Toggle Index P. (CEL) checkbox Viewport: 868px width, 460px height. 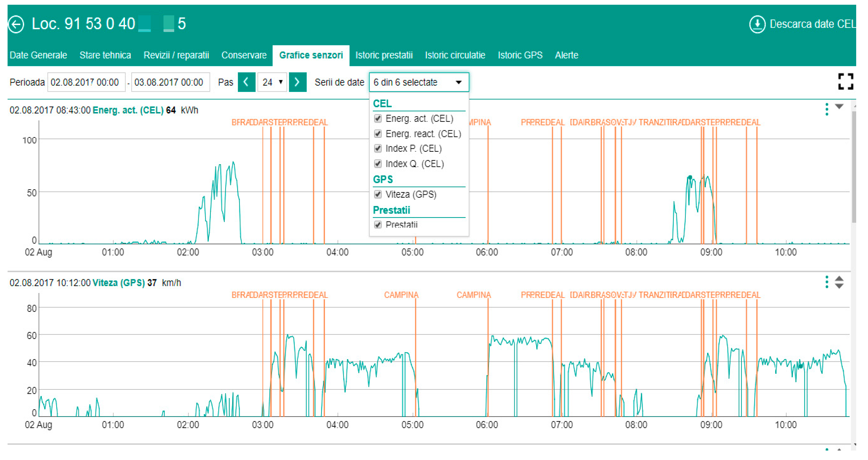[x=378, y=149]
